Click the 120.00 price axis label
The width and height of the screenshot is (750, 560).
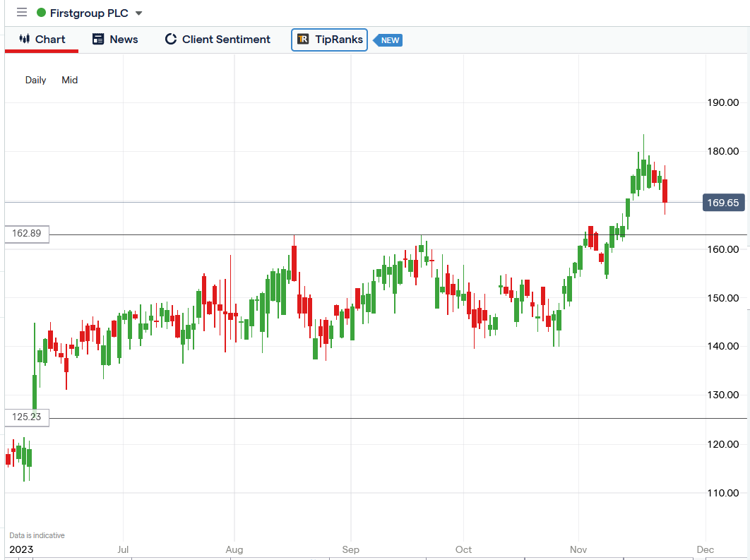722,444
